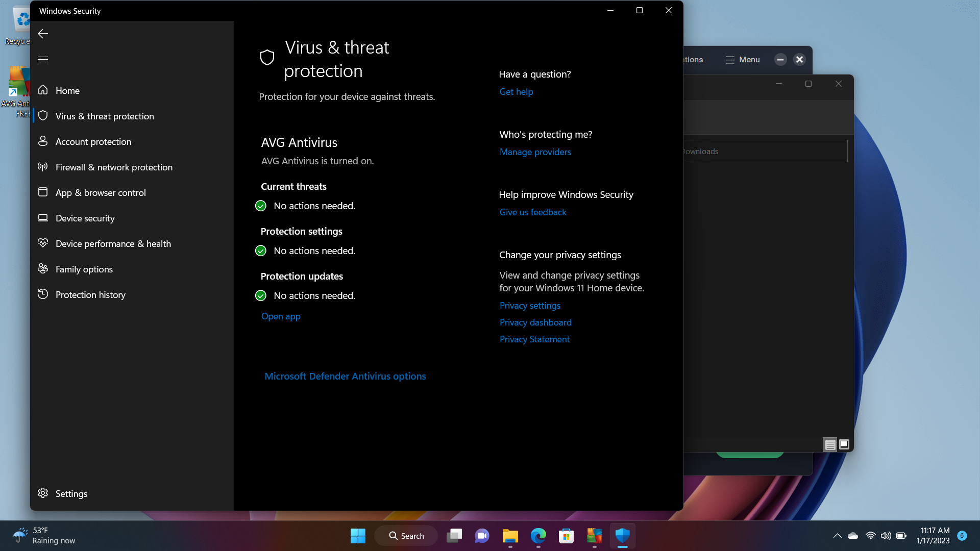Select Privacy settings menu item
The image size is (980, 551).
(x=529, y=305)
